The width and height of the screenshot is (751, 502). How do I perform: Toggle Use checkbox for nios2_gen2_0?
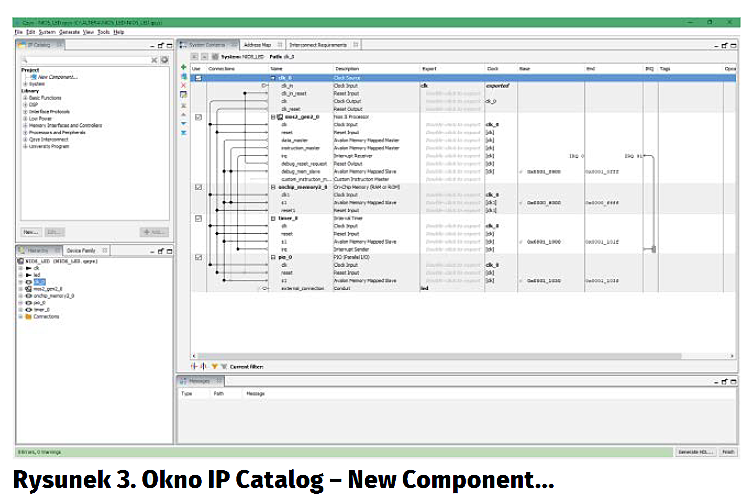[x=198, y=117]
